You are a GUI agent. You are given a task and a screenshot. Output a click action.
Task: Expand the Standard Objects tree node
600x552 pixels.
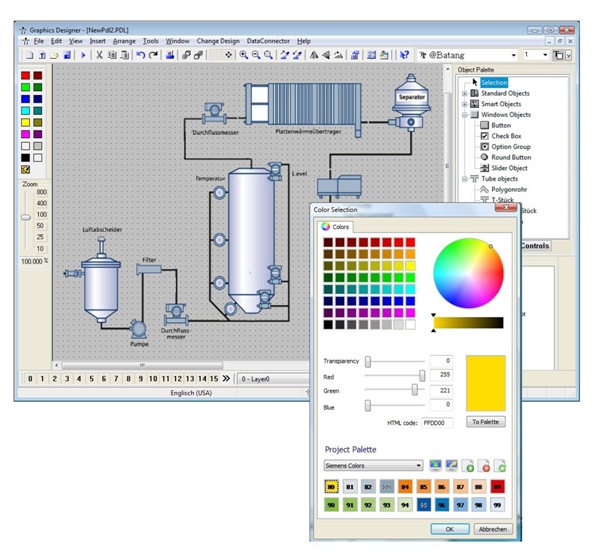463,93
